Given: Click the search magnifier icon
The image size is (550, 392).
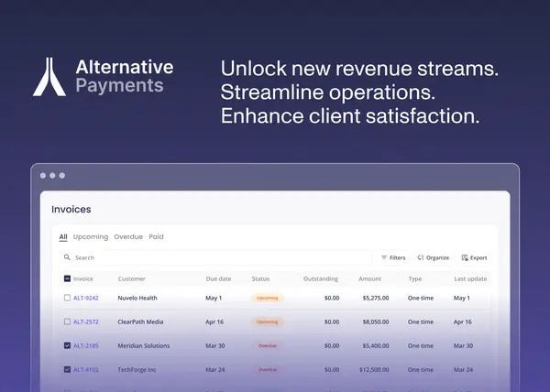Looking at the screenshot, I should coord(67,257).
